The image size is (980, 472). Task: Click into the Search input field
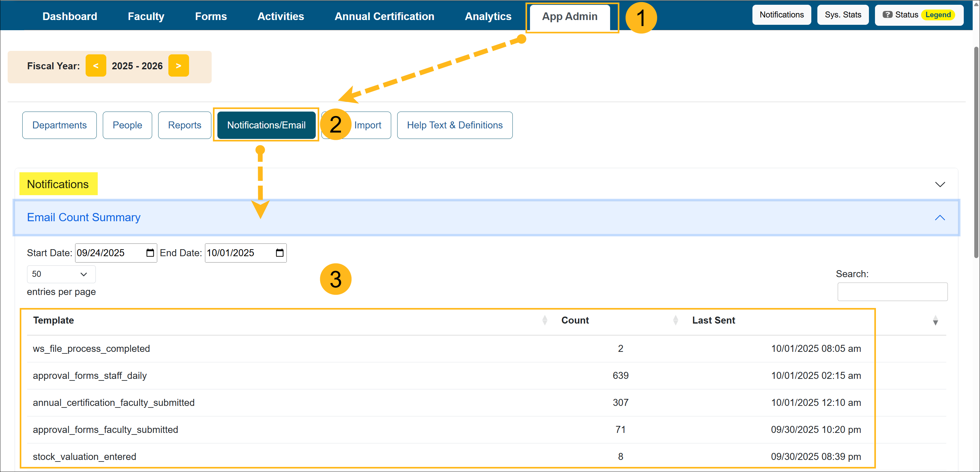(x=892, y=292)
